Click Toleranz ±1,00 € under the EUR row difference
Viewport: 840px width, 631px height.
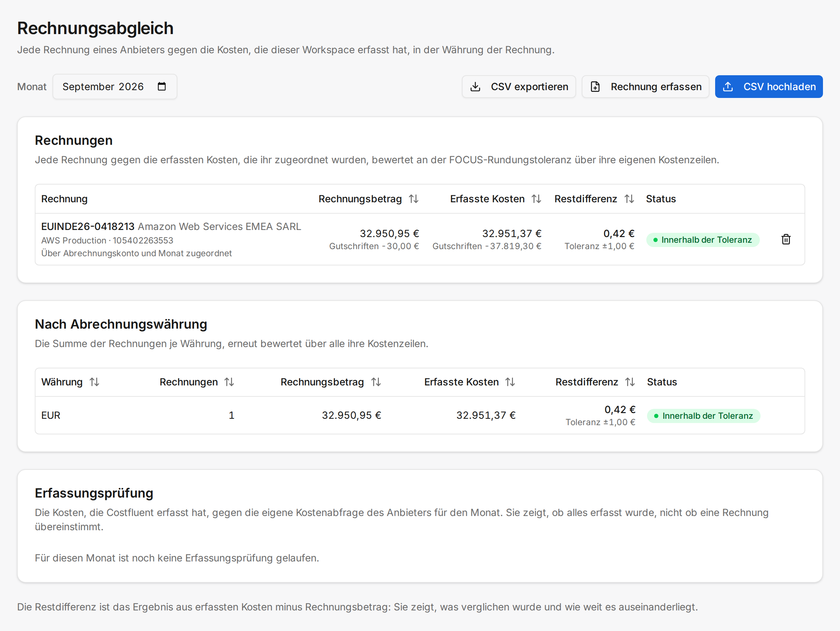tap(601, 422)
